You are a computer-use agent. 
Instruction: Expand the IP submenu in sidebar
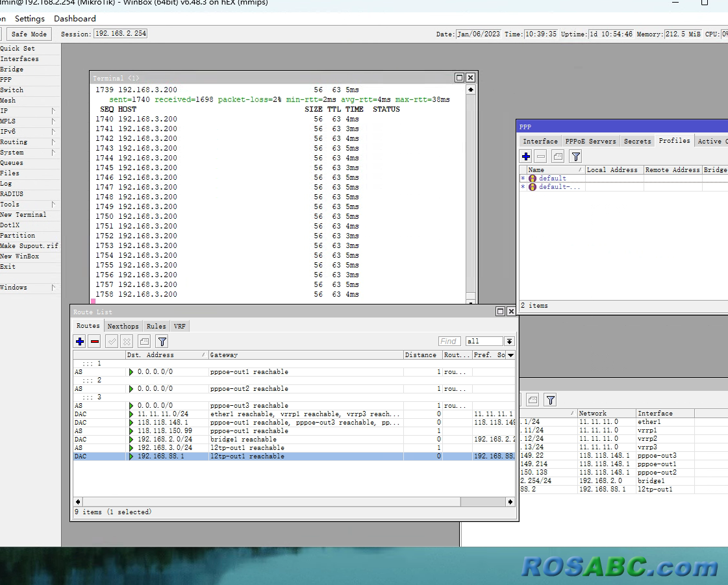(x=53, y=111)
